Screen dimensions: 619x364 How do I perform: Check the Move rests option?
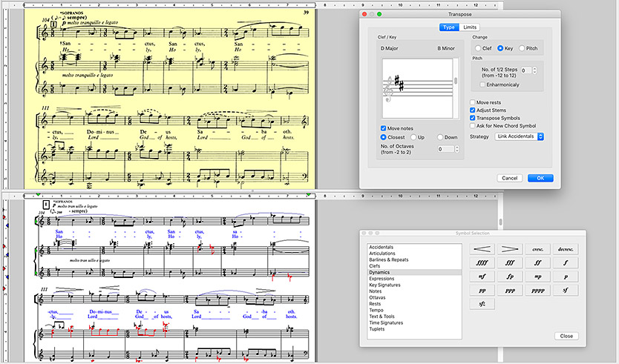[x=473, y=102]
